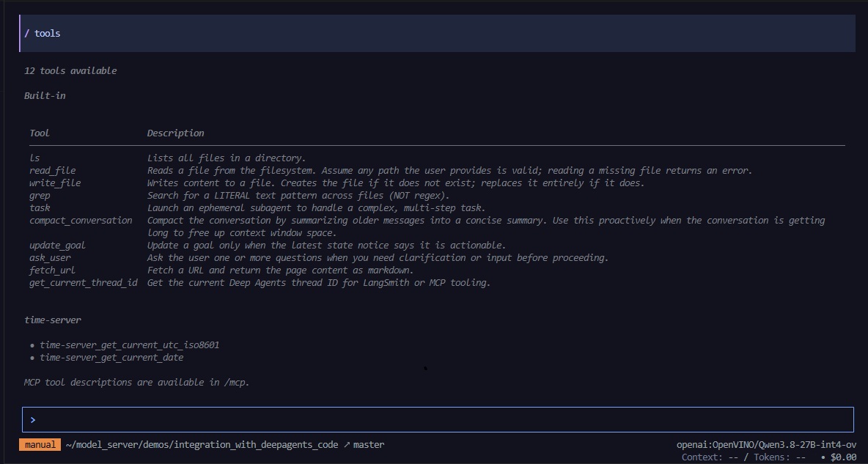The image size is (868, 464).
Task: Click the MCP tool descriptions /mcp note
Action: pos(137,383)
